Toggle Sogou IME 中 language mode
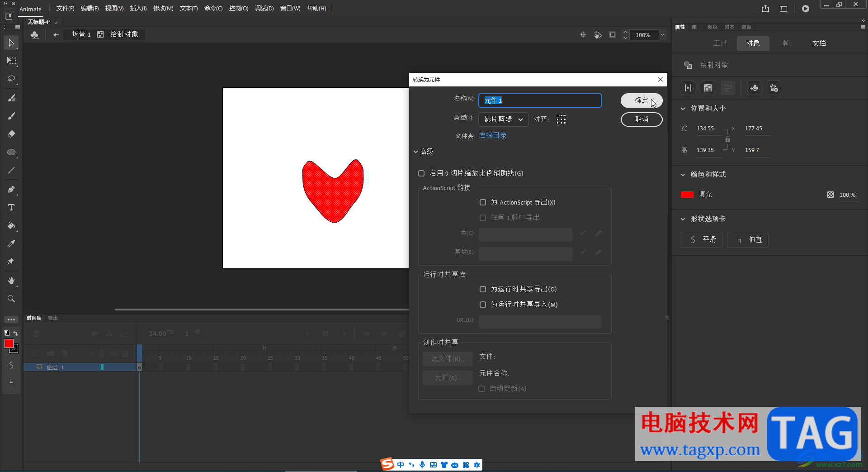The image size is (868, 472). coord(401,465)
